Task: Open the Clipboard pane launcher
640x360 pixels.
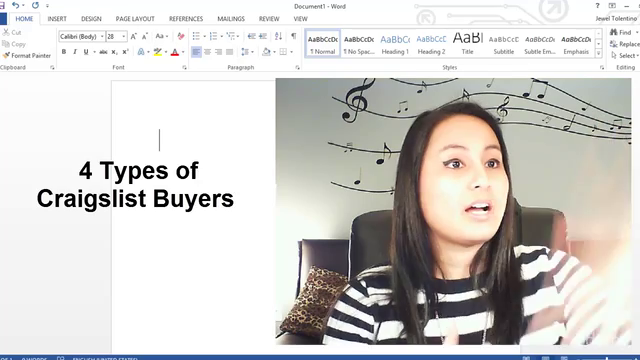Action: pyautogui.click(x=52, y=67)
